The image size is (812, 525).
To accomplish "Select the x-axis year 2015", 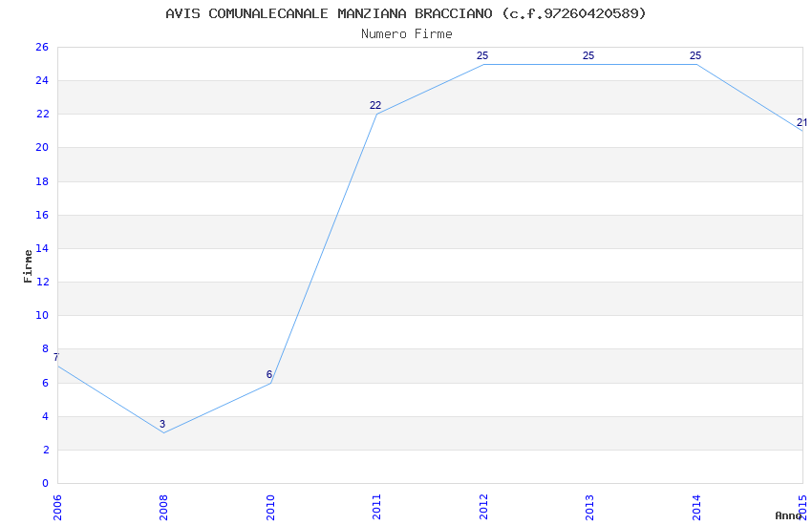I will 802,508.
